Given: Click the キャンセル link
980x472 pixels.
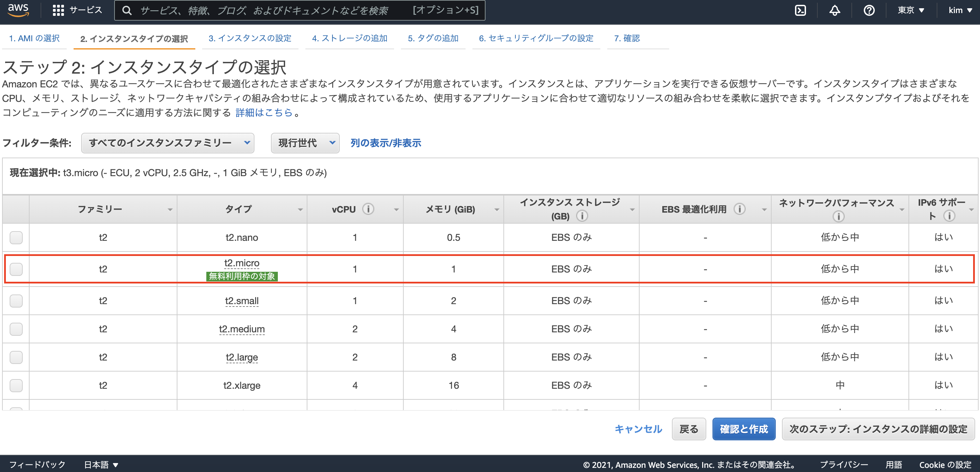Looking at the screenshot, I should [638, 429].
